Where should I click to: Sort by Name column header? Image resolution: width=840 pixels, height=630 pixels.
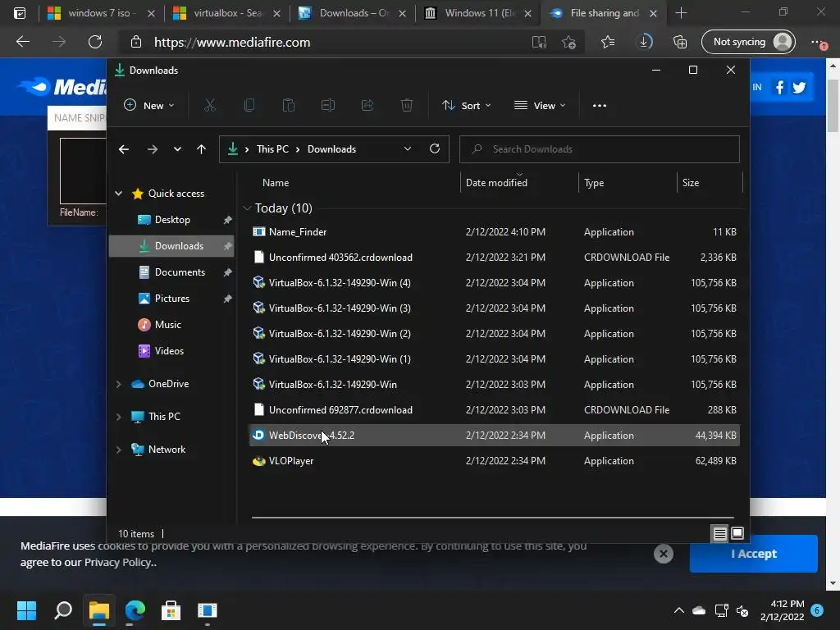click(276, 183)
